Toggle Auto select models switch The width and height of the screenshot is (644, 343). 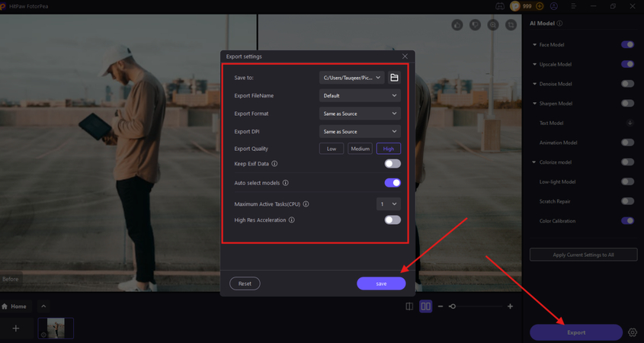click(x=392, y=183)
